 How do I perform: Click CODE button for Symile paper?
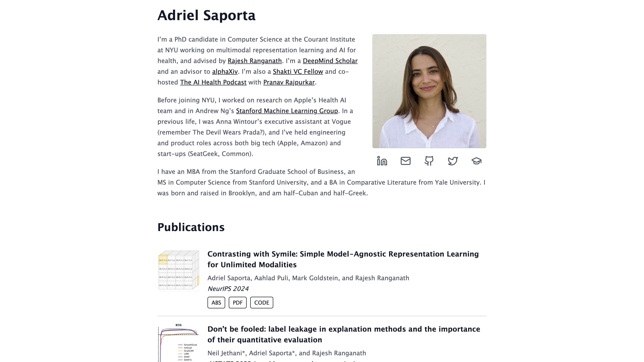(262, 302)
